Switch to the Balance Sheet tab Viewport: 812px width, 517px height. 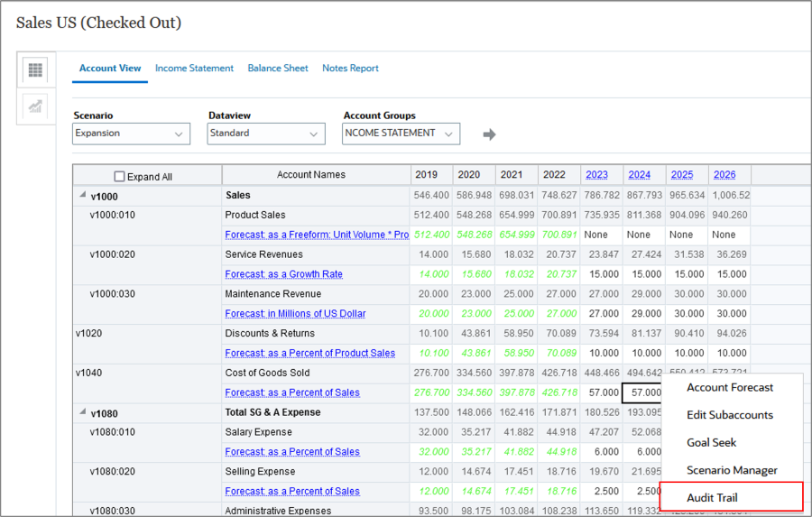coord(278,69)
